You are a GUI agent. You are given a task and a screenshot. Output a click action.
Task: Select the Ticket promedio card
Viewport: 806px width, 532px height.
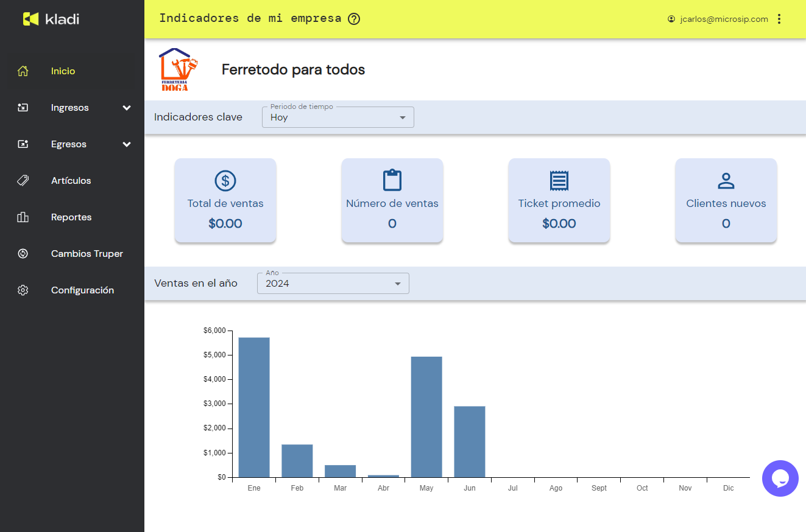coord(559,200)
